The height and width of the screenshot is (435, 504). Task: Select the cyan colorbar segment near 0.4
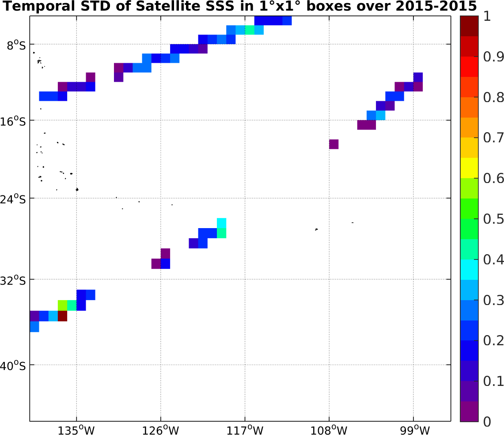point(469,269)
